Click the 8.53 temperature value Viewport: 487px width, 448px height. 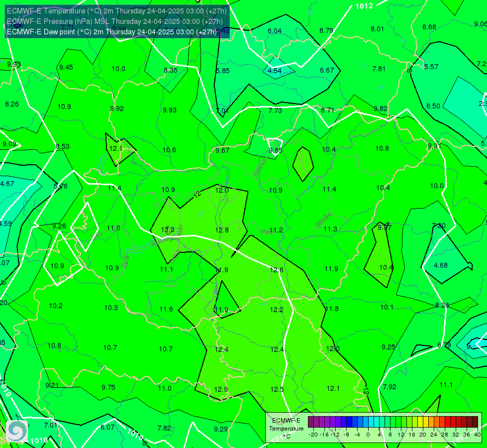coord(63,146)
